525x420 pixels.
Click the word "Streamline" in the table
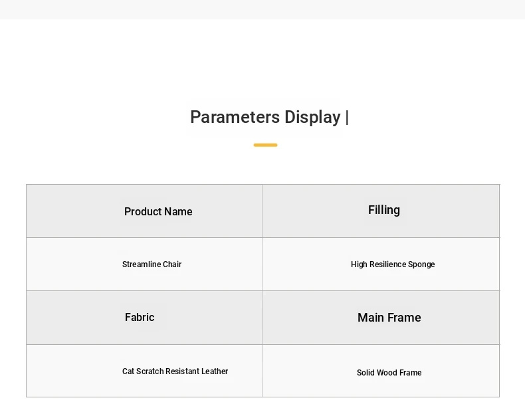(142, 264)
